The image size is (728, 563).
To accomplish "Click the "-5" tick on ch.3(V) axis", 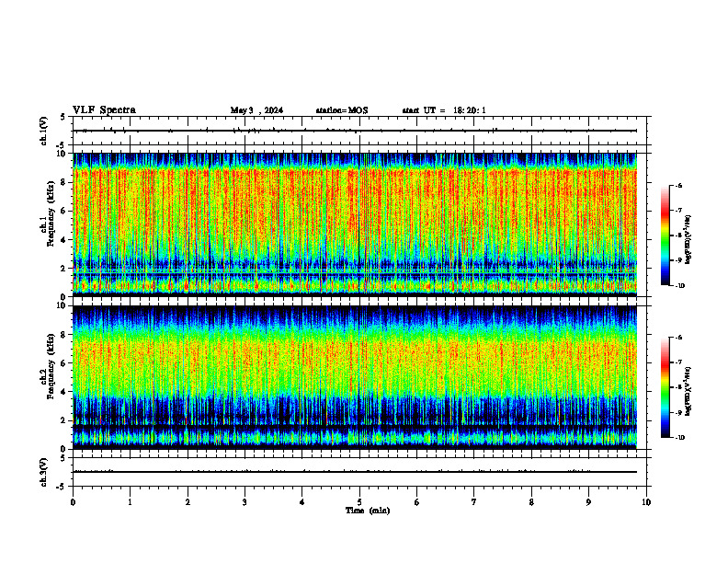I will click(63, 487).
